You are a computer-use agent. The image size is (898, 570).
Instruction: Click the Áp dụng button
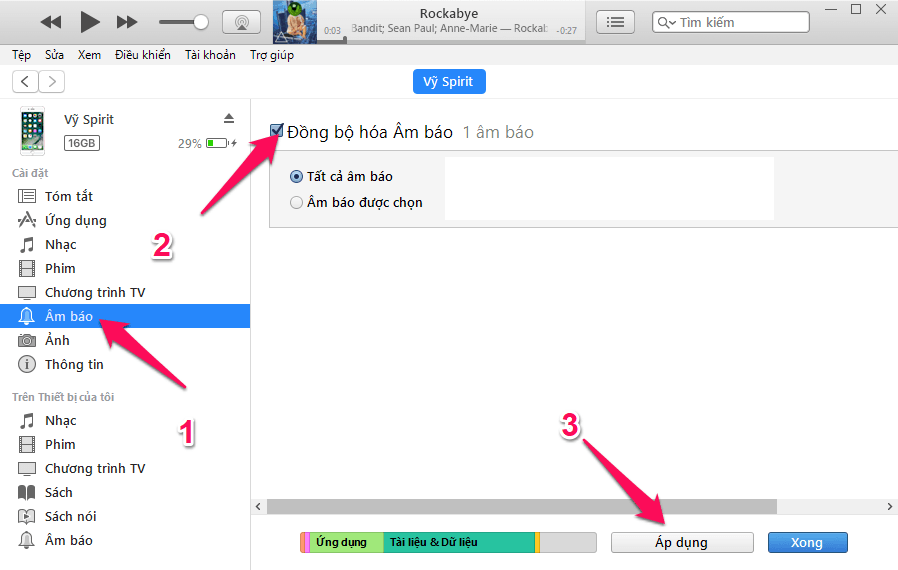[x=682, y=543]
